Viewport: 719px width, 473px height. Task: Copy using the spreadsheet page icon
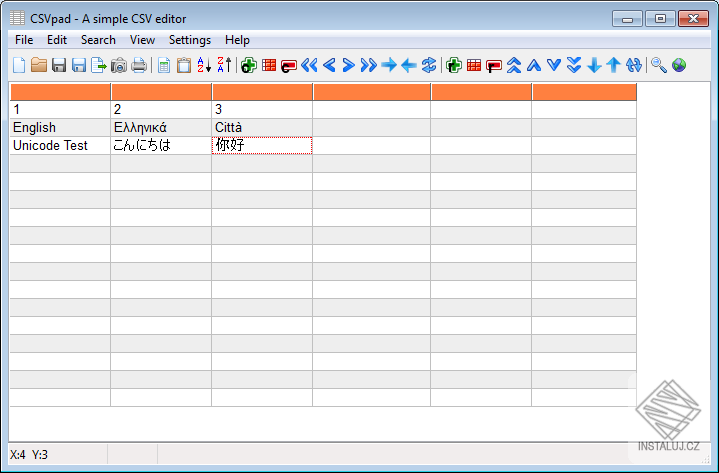coord(164,65)
